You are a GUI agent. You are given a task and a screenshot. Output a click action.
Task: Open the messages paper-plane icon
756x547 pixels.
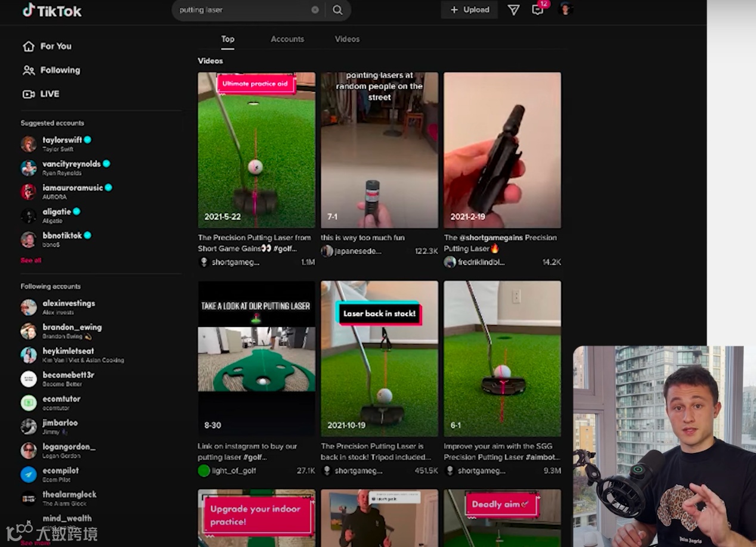(x=513, y=10)
